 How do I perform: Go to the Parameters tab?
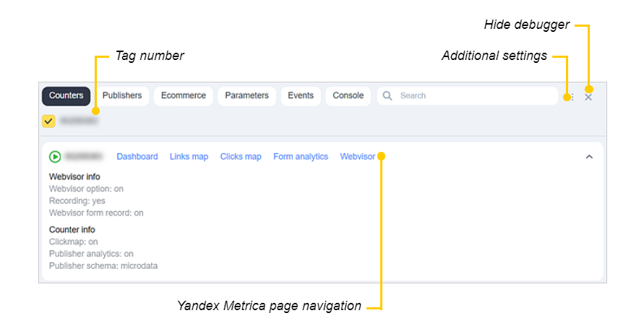(246, 95)
